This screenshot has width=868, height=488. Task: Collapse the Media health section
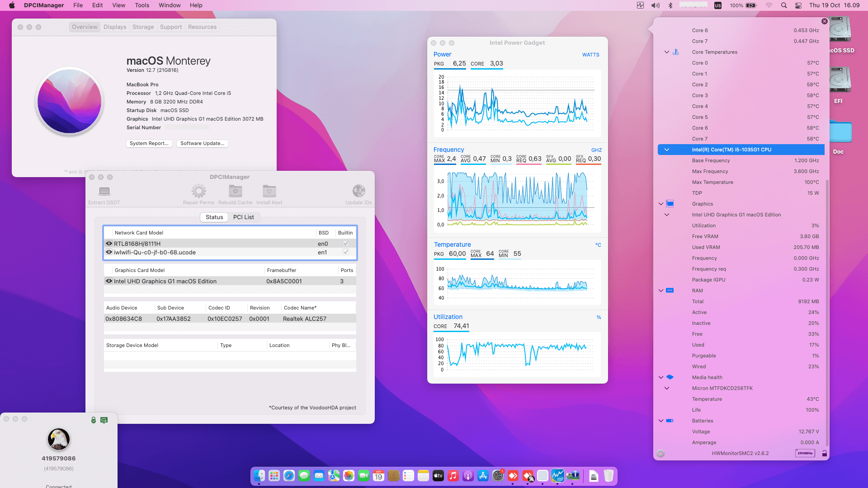(661, 377)
